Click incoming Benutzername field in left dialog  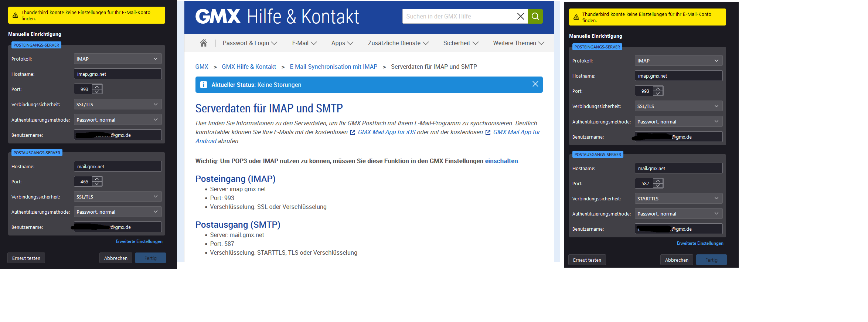click(x=118, y=135)
